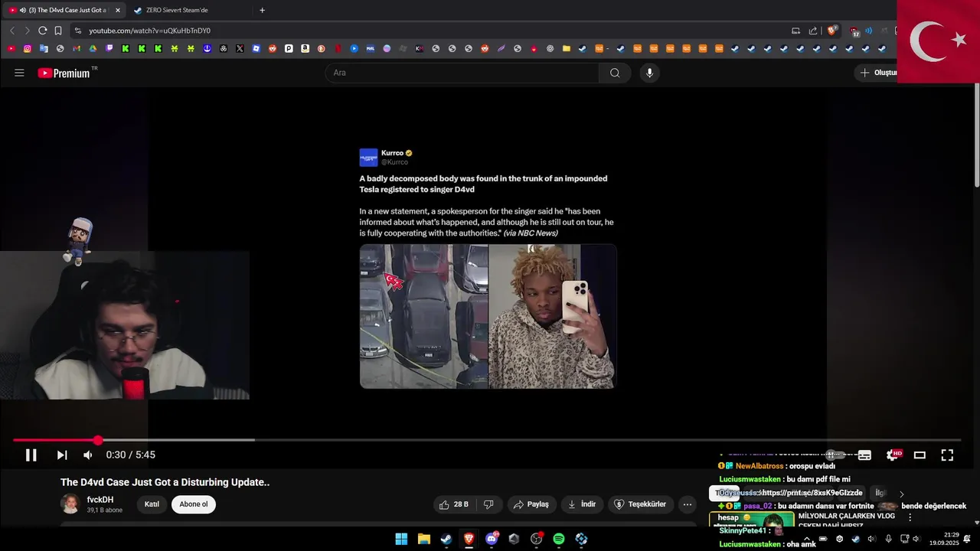980x551 pixels.
Task: Close the D4vd Case YouTube tab
Action: tap(118, 10)
